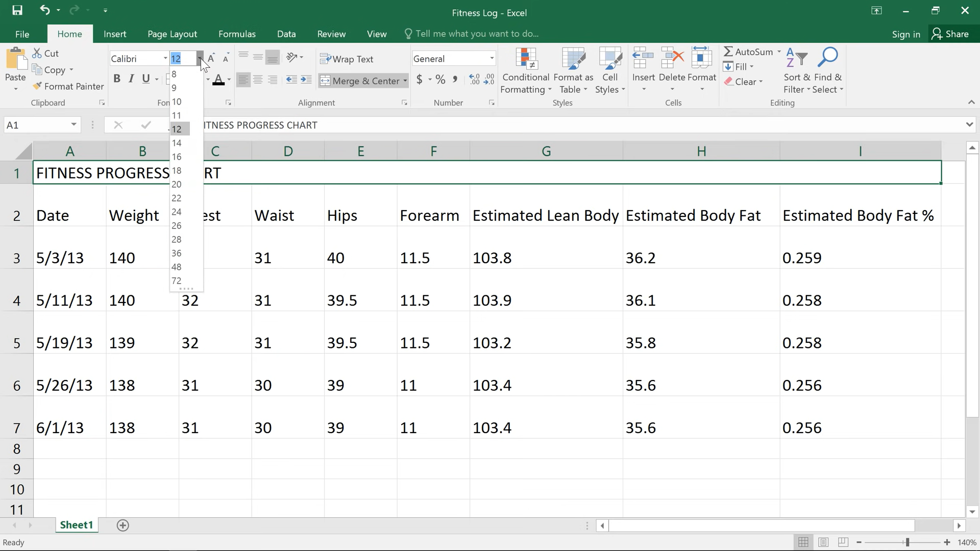This screenshot has width=980, height=551.
Task: Click the Share button
Action: pos(950,34)
